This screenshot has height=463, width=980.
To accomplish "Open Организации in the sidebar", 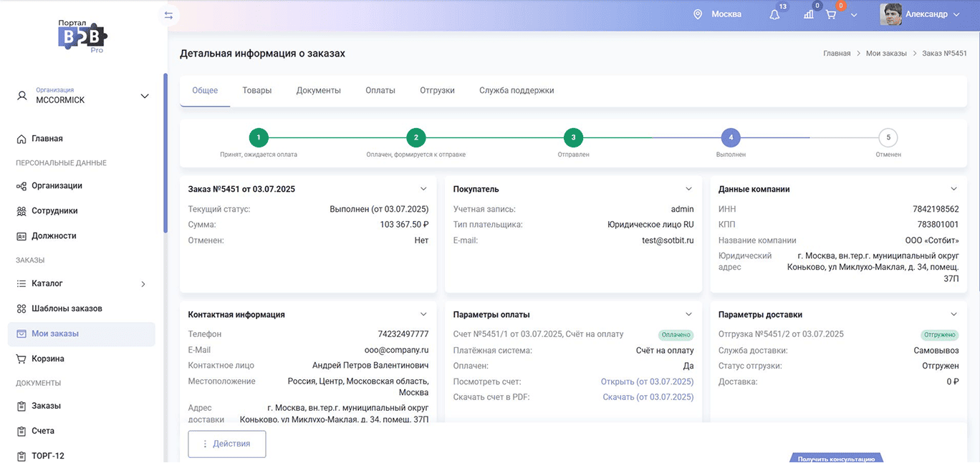I will click(57, 186).
